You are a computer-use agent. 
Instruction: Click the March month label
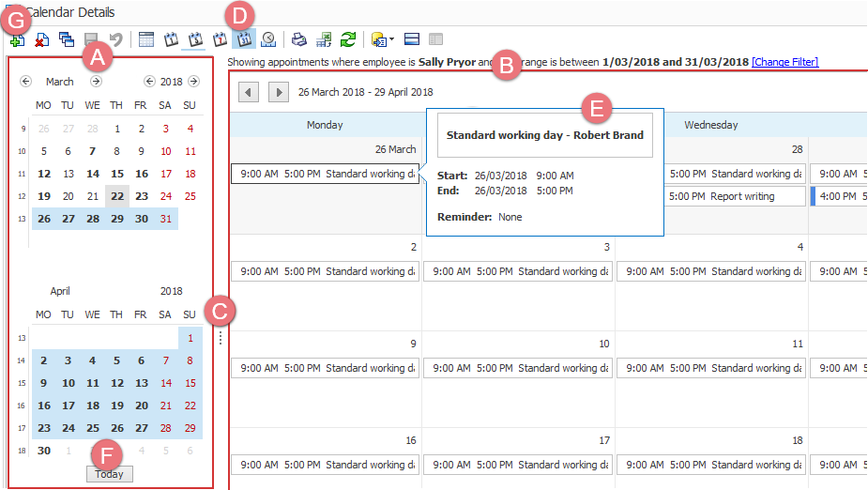60,82
